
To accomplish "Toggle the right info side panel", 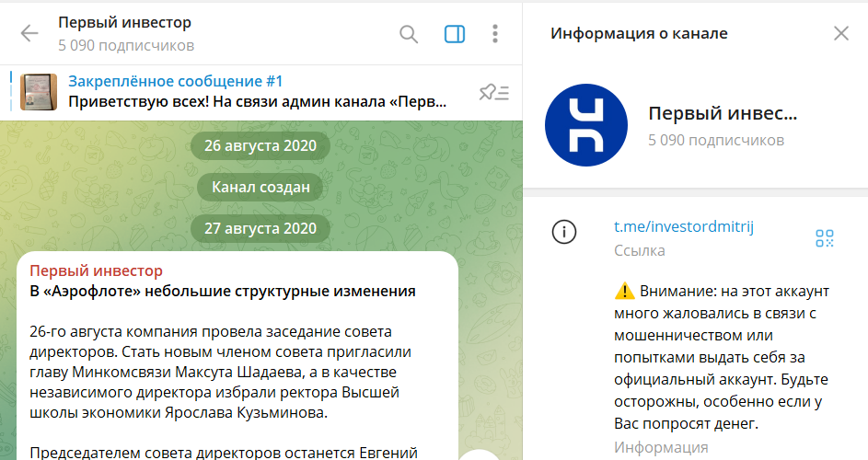I will [x=455, y=34].
